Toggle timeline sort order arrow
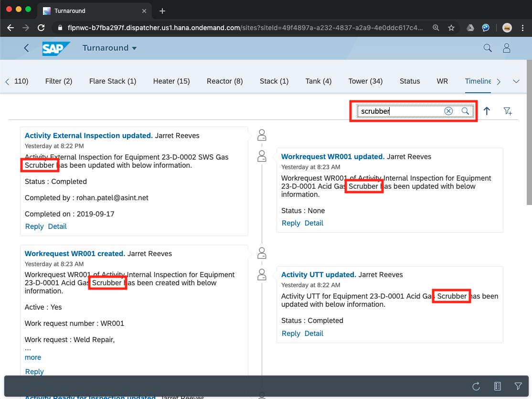 point(487,111)
